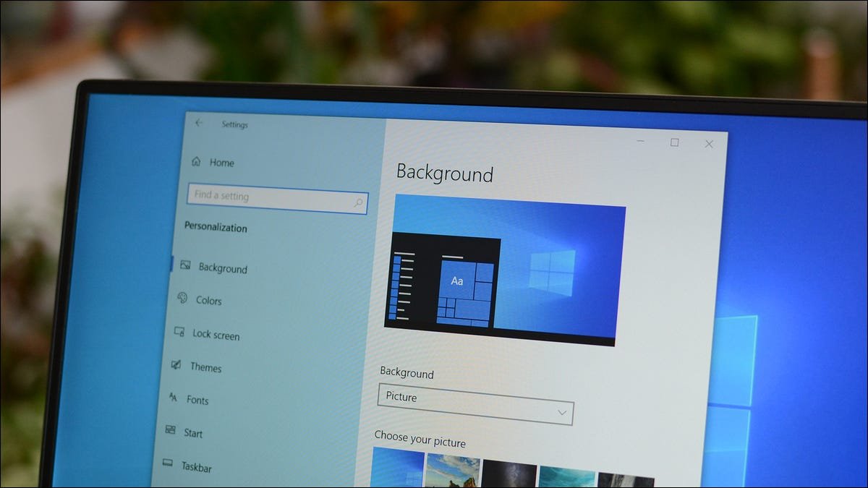
Task: Click the back arrow in Settings
Action: (199, 123)
